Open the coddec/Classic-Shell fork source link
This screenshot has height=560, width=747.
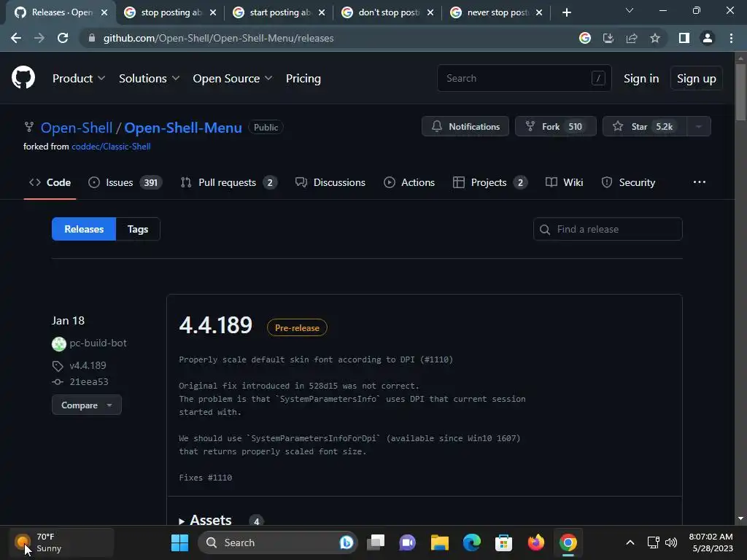pos(111,147)
